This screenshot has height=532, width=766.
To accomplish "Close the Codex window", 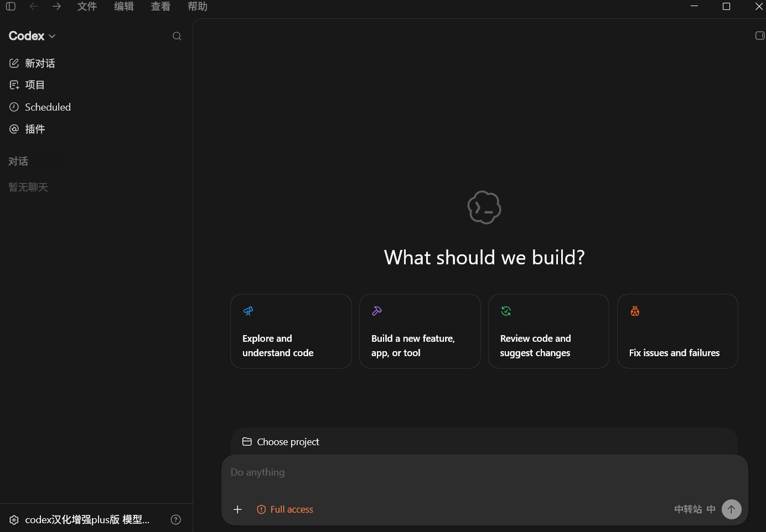I will (x=759, y=7).
